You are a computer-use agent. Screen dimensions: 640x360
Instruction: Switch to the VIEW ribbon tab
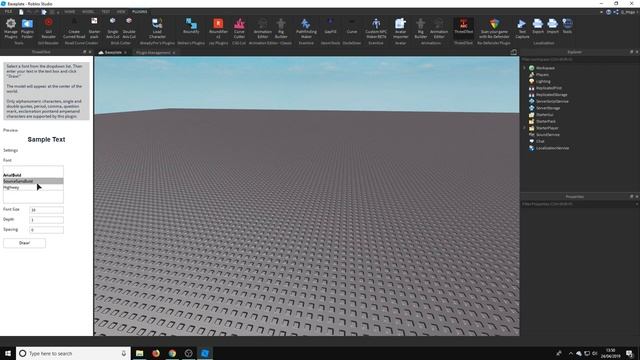click(x=121, y=12)
